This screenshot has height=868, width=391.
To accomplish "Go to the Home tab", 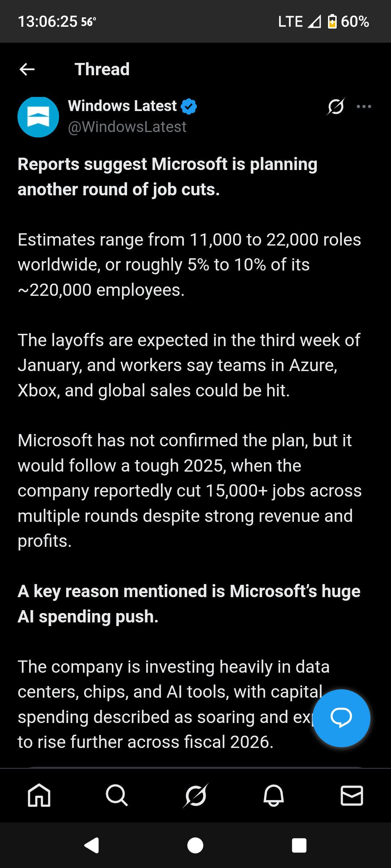I will [39, 795].
